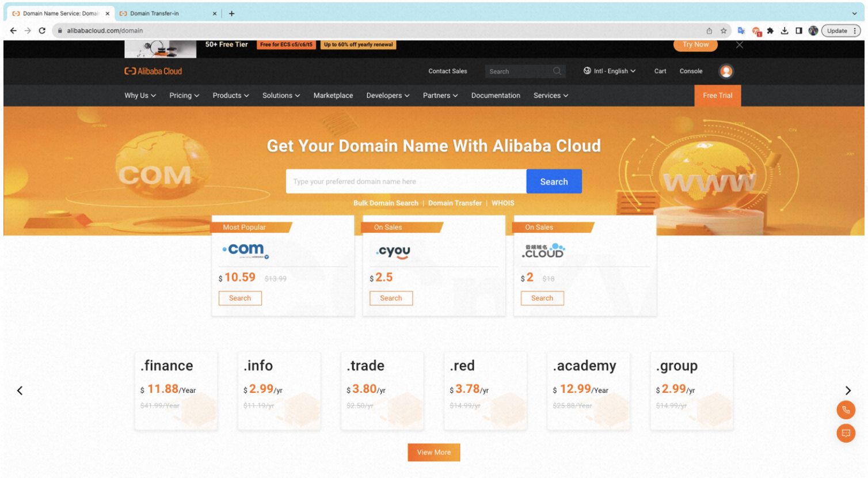Open Bulk Domain Search link
This screenshot has width=868, height=478.
coord(386,203)
